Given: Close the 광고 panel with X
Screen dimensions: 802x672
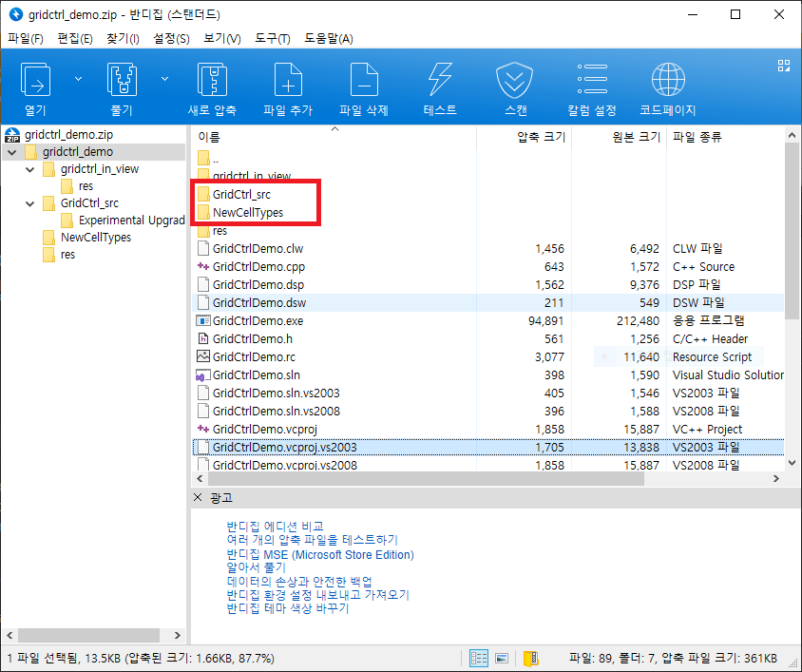Looking at the screenshot, I should (x=198, y=497).
